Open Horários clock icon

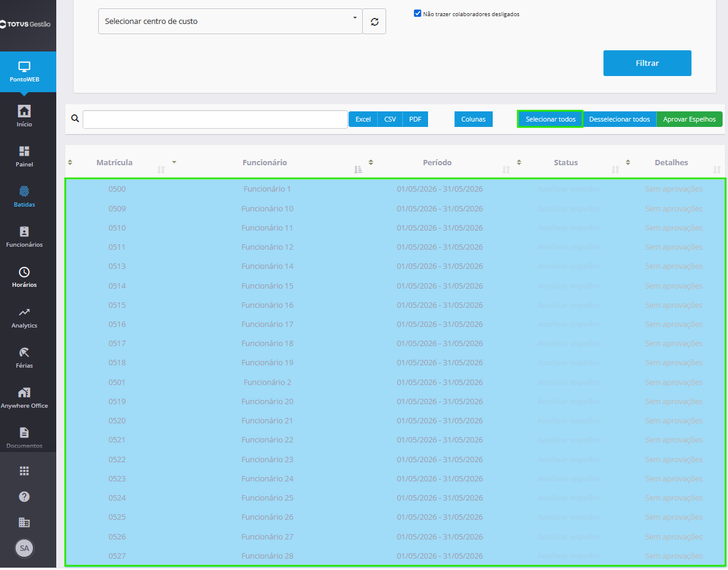coord(25,272)
